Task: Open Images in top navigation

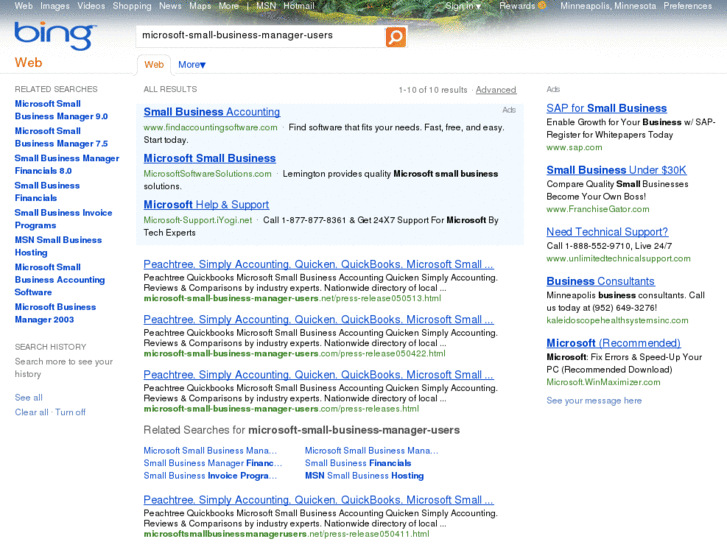Action: click(x=55, y=6)
